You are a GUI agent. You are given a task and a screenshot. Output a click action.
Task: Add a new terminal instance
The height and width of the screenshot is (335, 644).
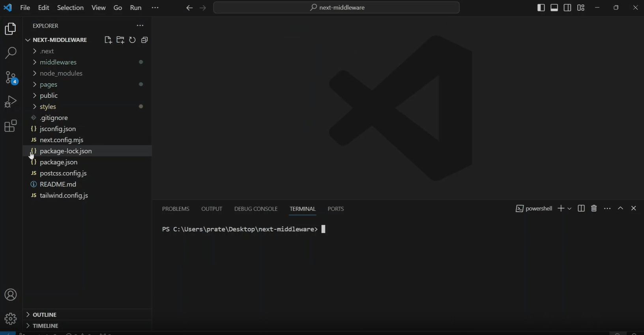[x=561, y=208]
